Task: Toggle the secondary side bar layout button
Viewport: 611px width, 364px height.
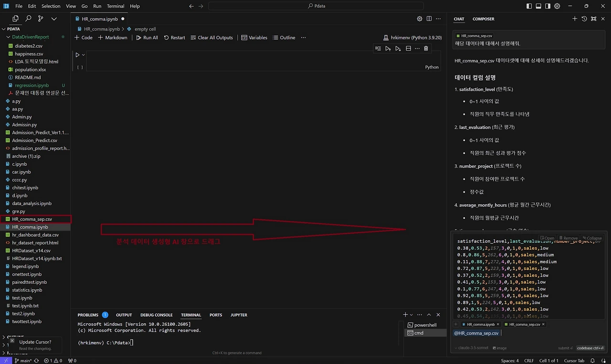Action: [x=548, y=6]
